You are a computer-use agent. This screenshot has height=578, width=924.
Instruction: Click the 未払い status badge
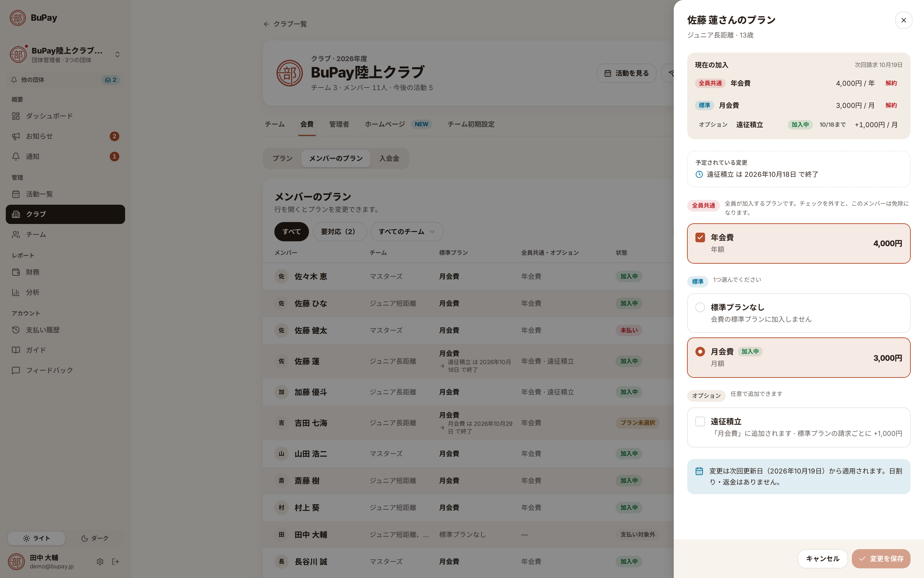click(x=629, y=330)
